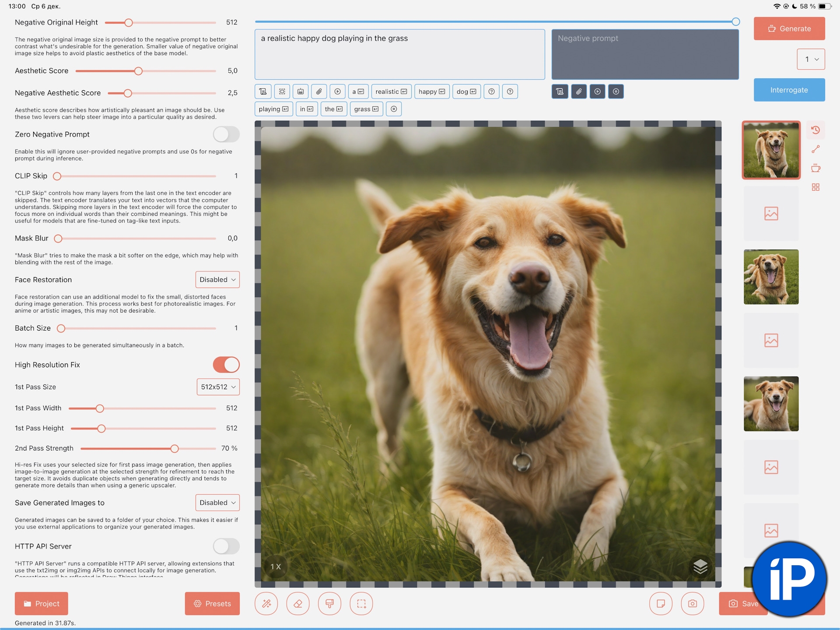Image resolution: width=840 pixels, height=630 pixels.
Task: Click the Interrogate button
Action: (x=789, y=90)
